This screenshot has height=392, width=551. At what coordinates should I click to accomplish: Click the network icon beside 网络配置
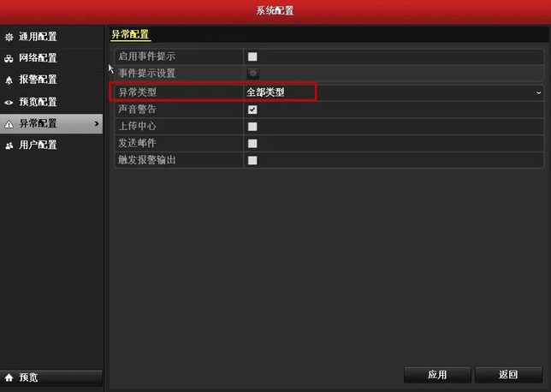[x=9, y=58]
